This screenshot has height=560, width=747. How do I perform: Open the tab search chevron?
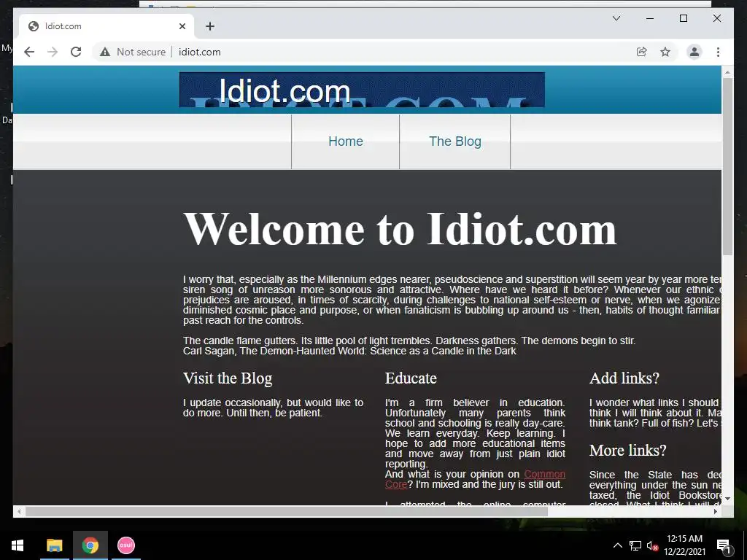[616, 18]
